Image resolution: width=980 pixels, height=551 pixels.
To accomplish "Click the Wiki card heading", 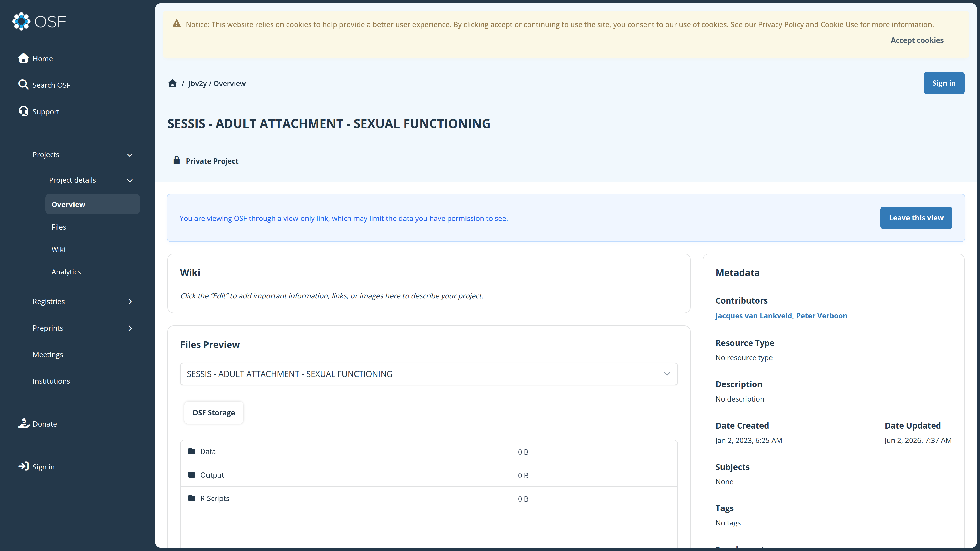I will coord(190,273).
